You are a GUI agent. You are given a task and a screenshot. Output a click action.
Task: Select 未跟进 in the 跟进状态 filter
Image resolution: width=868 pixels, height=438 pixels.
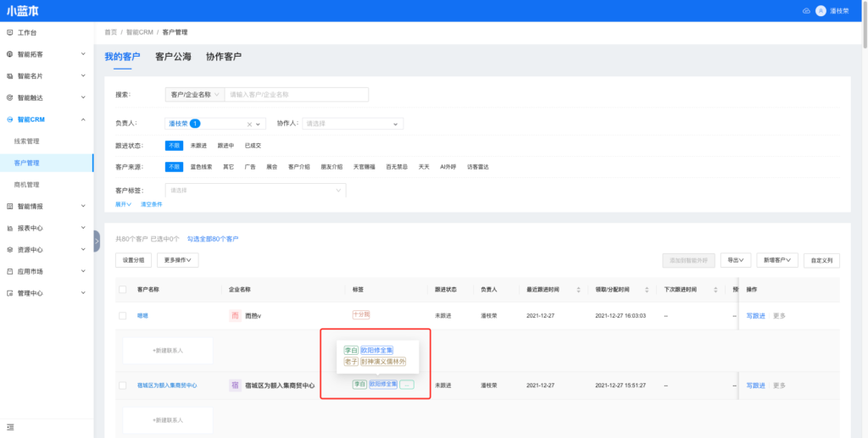coord(198,146)
